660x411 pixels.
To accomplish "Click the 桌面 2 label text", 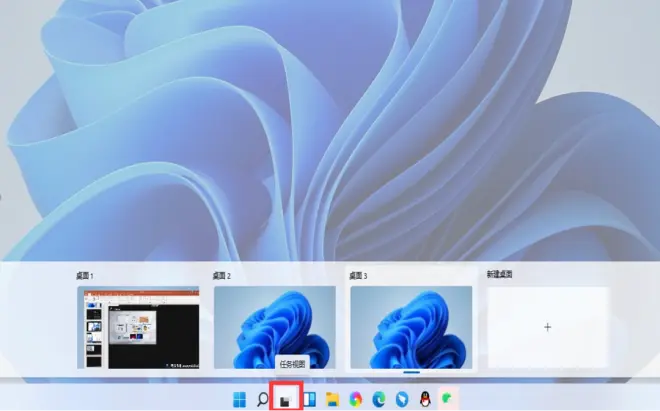I will click(x=222, y=275).
